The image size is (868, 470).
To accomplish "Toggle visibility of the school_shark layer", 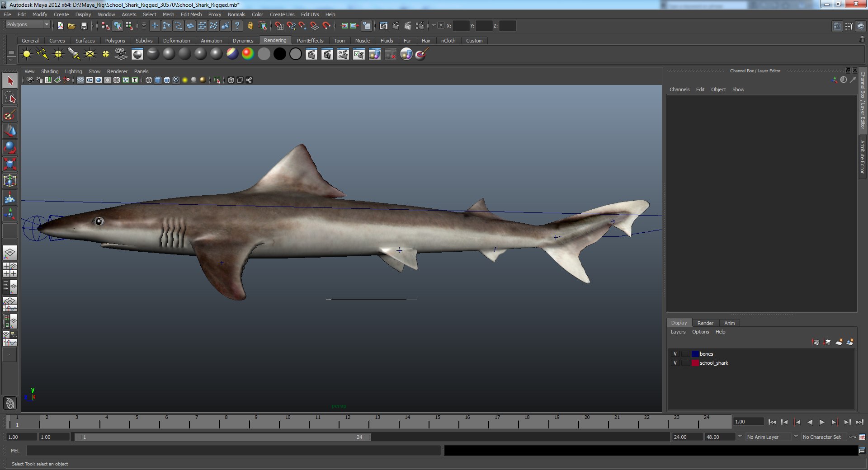I will [675, 363].
